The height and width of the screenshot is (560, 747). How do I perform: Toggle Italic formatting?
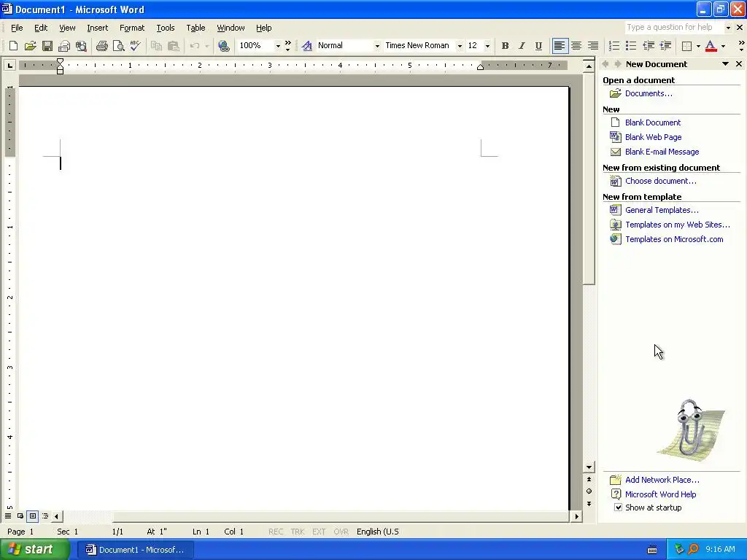coord(522,46)
